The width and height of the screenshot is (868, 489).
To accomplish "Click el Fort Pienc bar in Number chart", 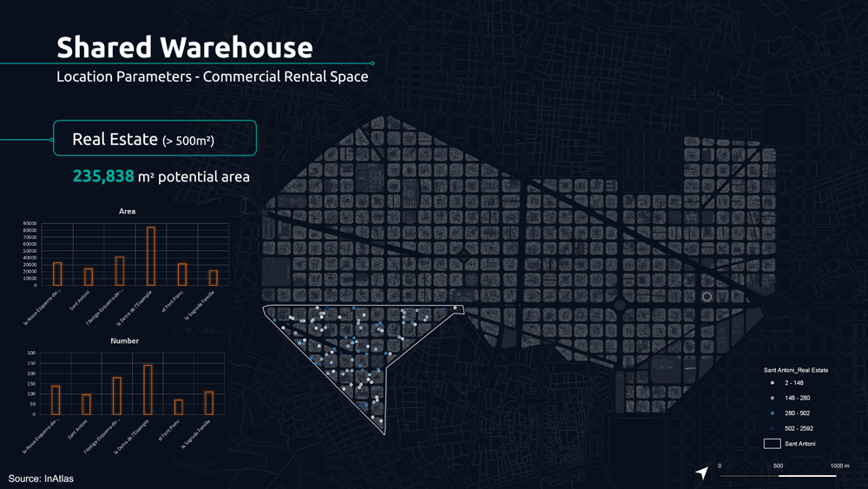I will click(x=179, y=406).
